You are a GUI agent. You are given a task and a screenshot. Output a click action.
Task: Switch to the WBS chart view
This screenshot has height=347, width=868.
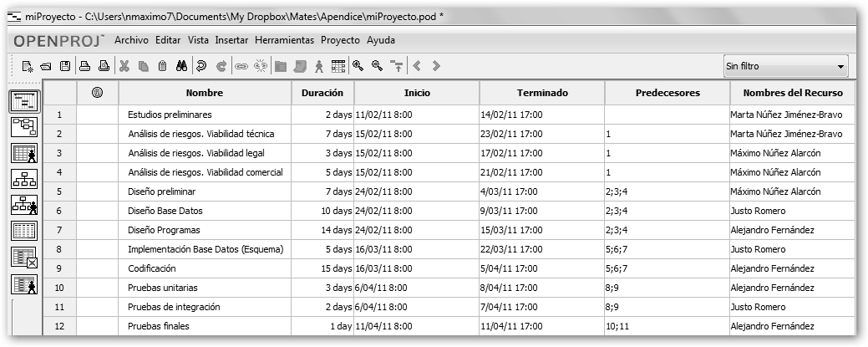[x=22, y=179]
